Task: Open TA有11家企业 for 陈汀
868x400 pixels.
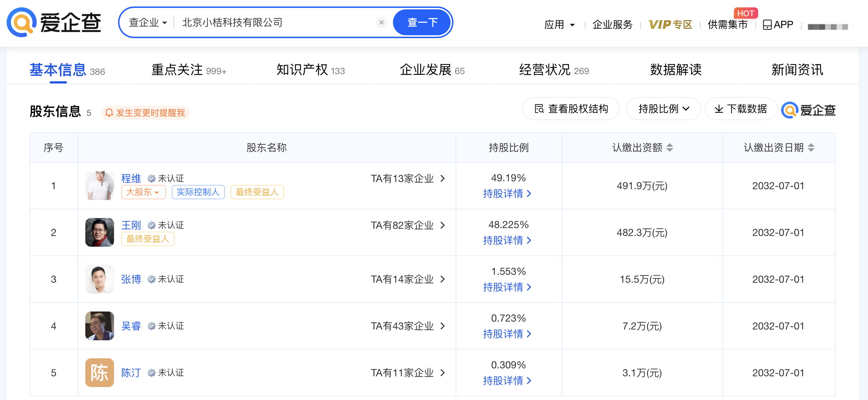Action: 408,373
